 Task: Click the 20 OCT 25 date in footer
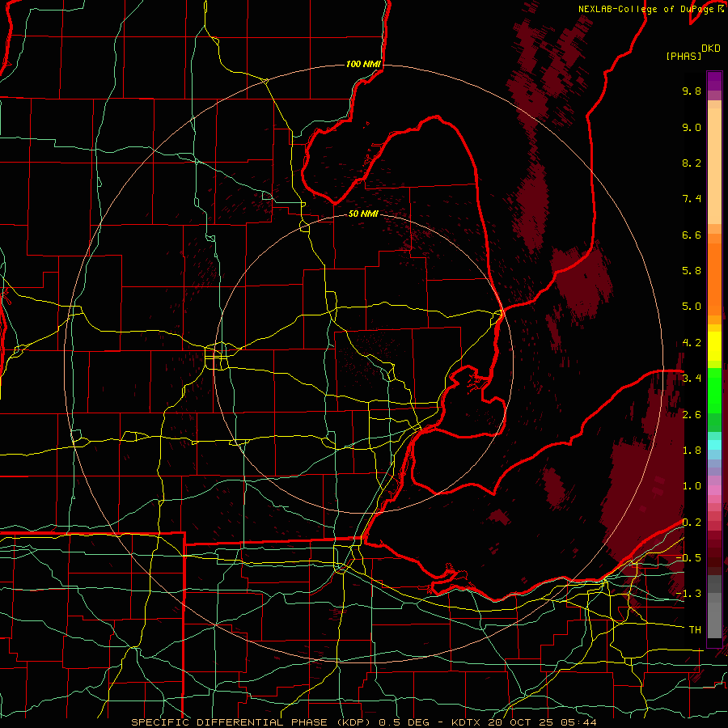(x=521, y=722)
